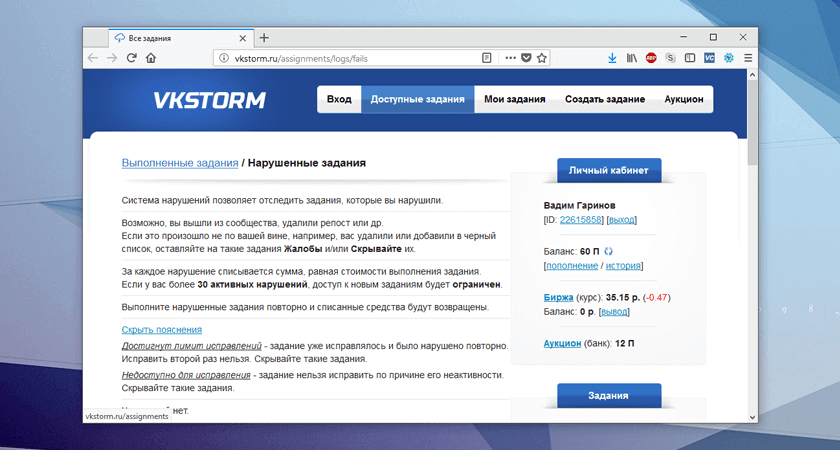The width and height of the screenshot is (840, 450).
Task: Open Создать задание in navigation
Action: [x=605, y=99]
